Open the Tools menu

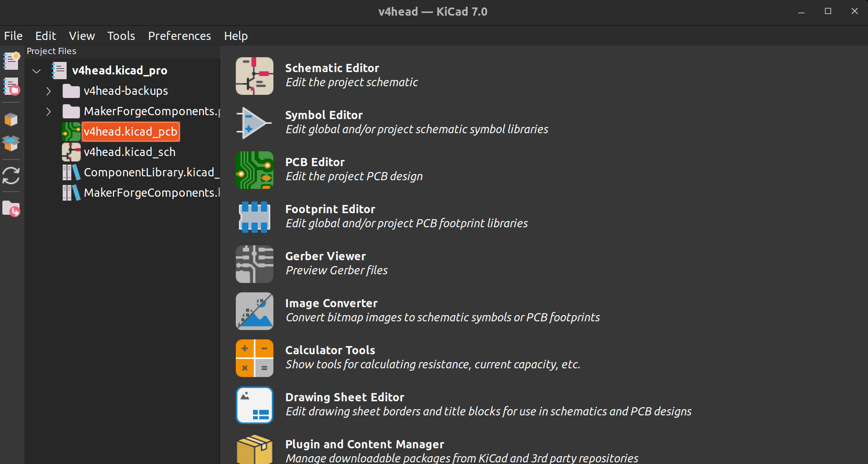point(121,36)
